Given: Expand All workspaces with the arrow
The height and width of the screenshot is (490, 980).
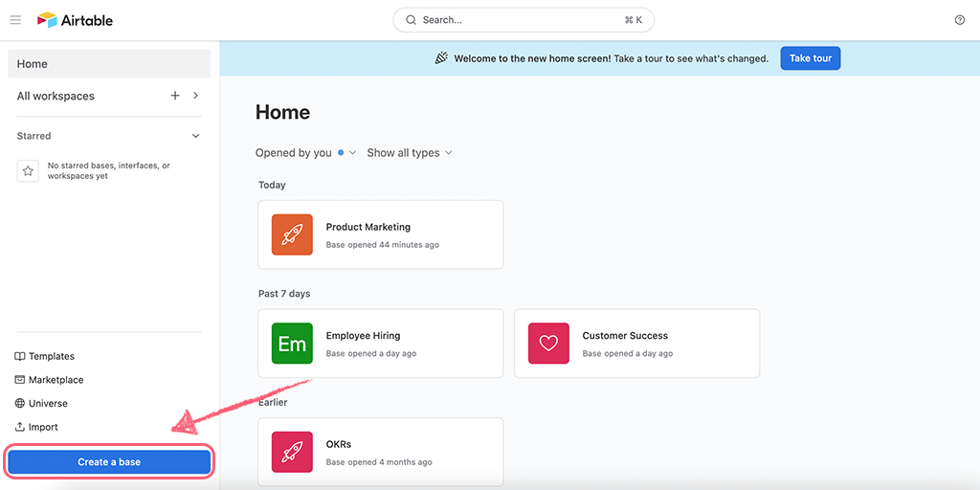Looking at the screenshot, I should 195,96.
